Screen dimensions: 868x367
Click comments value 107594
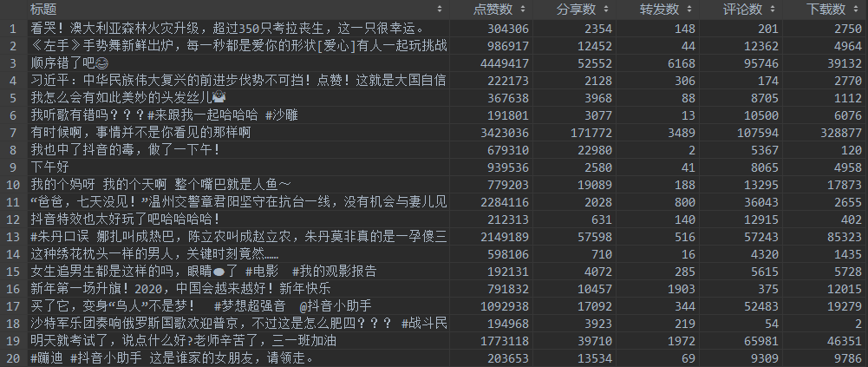tap(758, 132)
